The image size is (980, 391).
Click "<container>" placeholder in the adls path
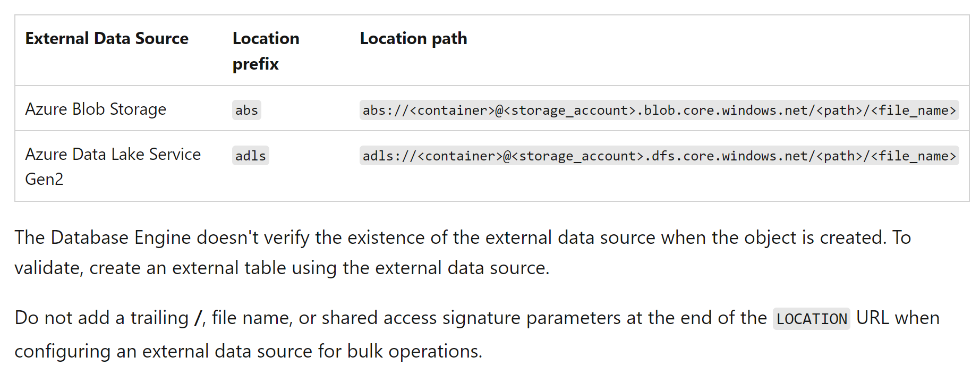point(460,156)
